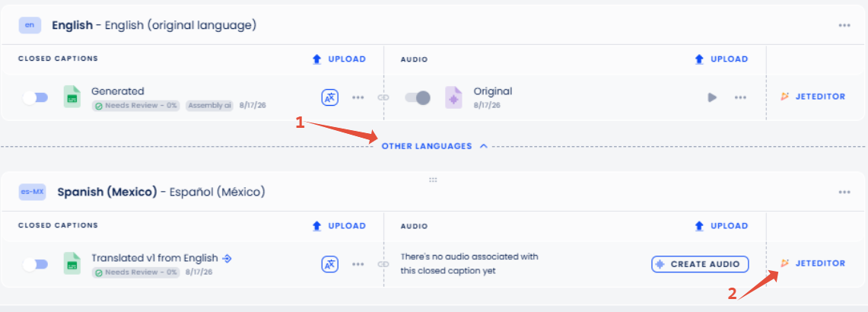Click the Create Audio button
This screenshot has width=868, height=312.
pyautogui.click(x=700, y=264)
